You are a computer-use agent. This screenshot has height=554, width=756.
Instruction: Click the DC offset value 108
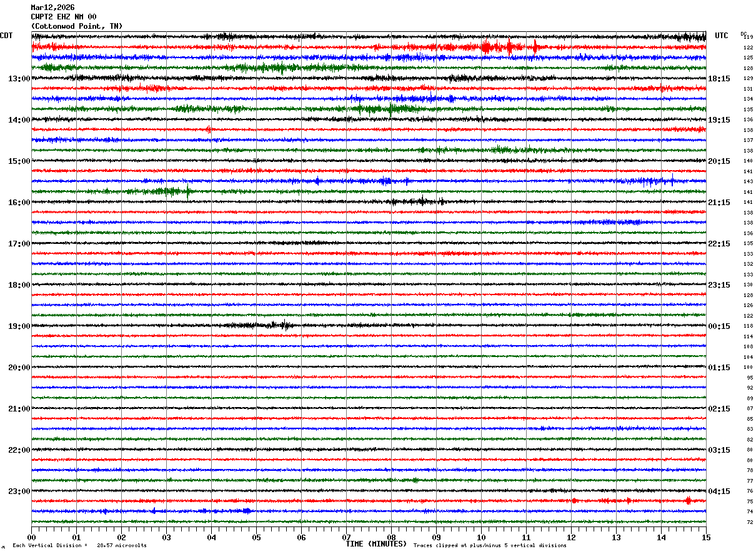[749, 347]
